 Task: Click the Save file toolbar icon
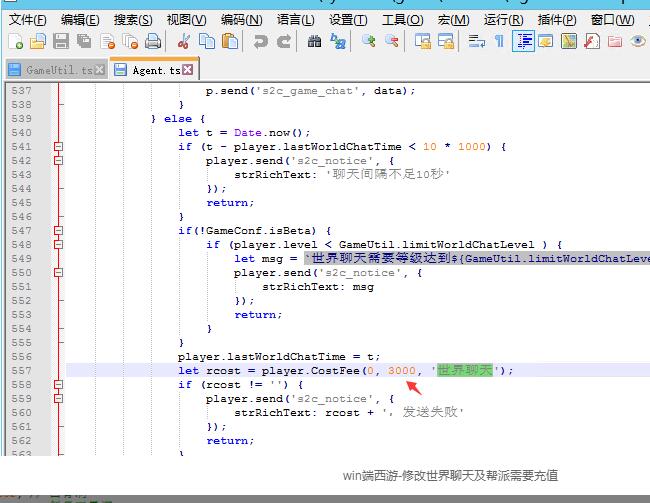pos(60,41)
